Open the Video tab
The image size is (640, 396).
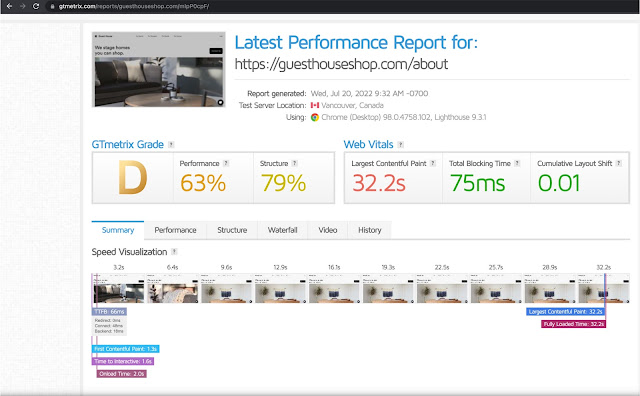pos(327,230)
